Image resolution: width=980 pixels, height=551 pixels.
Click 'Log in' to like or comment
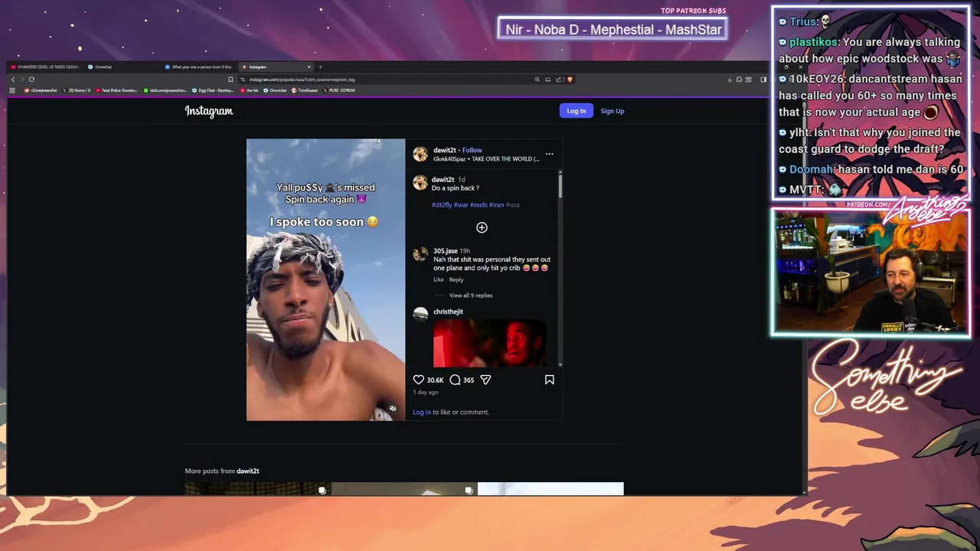422,412
